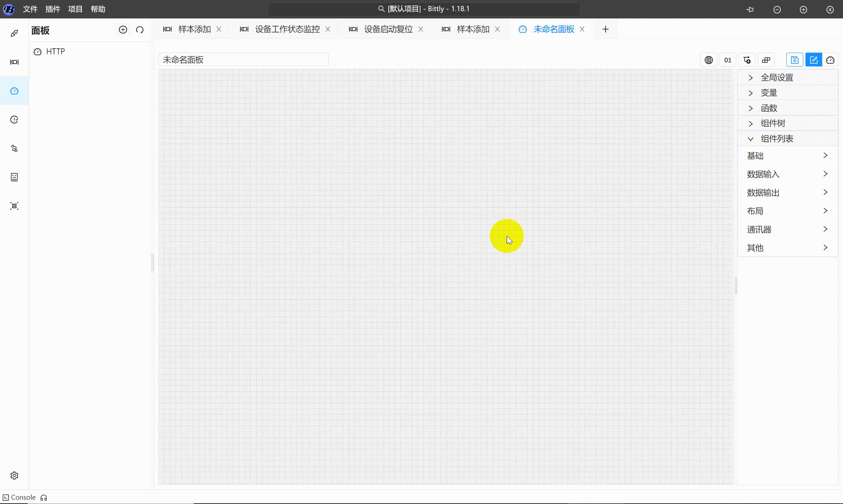Select the dashboard panel sidebar icon
Viewport: 843px width, 504px height.
pos(14,91)
